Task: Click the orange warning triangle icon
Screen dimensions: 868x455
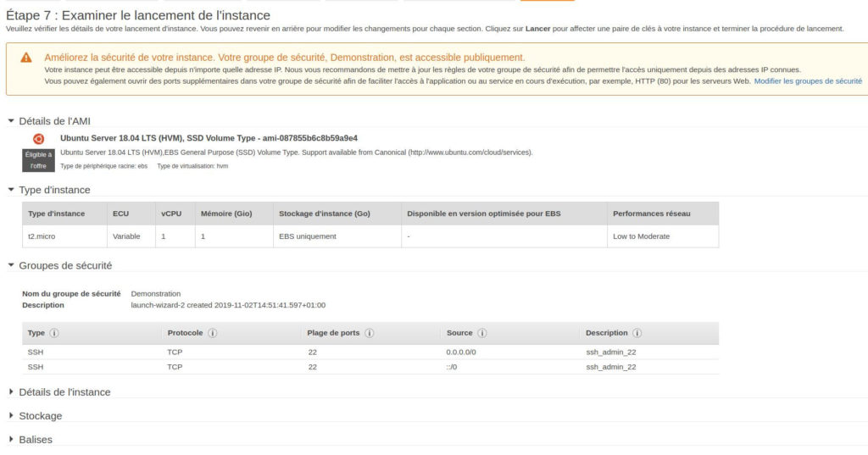Action: (26, 58)
